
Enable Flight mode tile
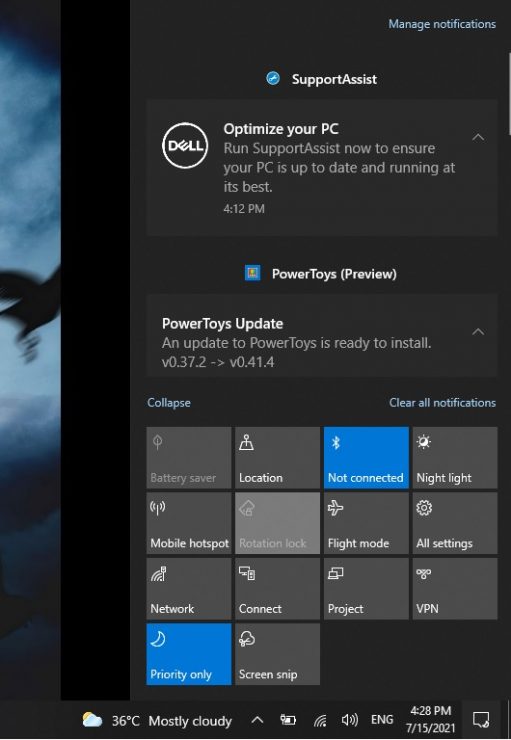[x=366, y=523]
